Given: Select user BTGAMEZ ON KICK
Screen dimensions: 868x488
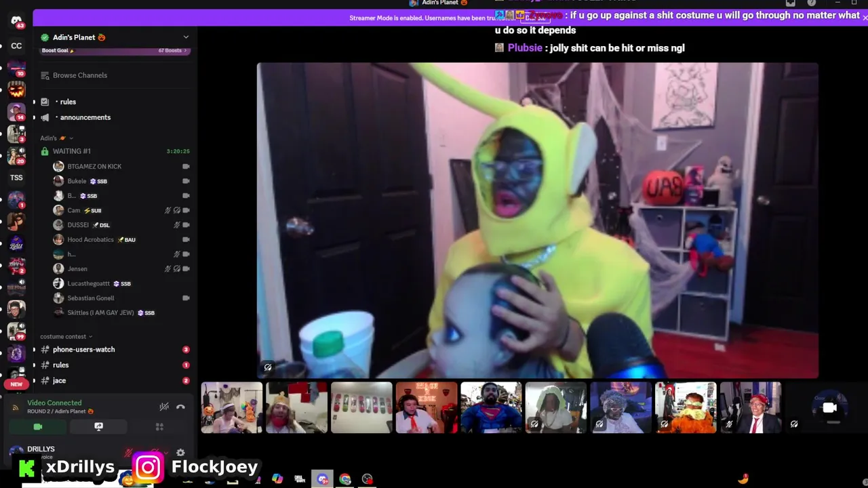Looking at the screenshot, I should tap(94, 167).
